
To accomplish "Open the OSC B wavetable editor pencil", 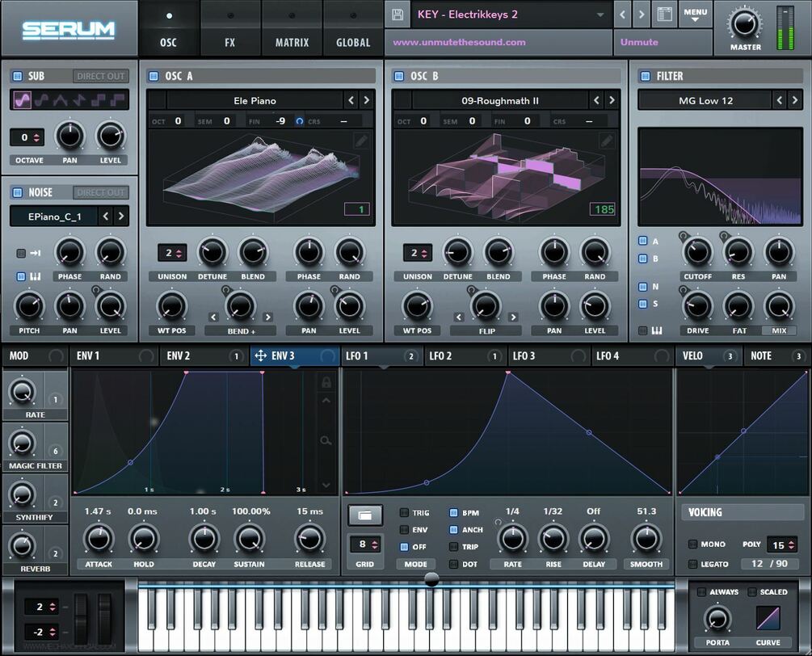I will coord(607,141).
